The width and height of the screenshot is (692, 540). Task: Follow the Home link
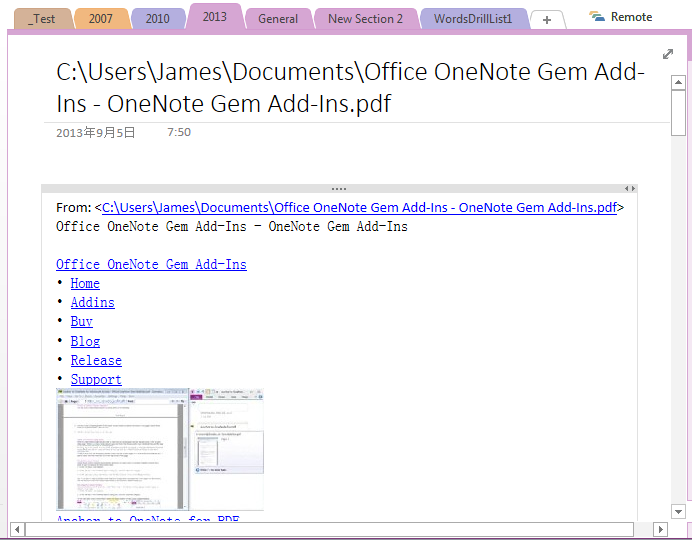85,283
